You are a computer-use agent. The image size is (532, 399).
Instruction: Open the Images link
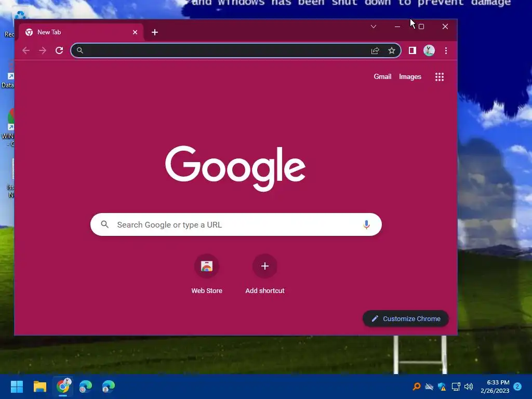pos(410,77)
